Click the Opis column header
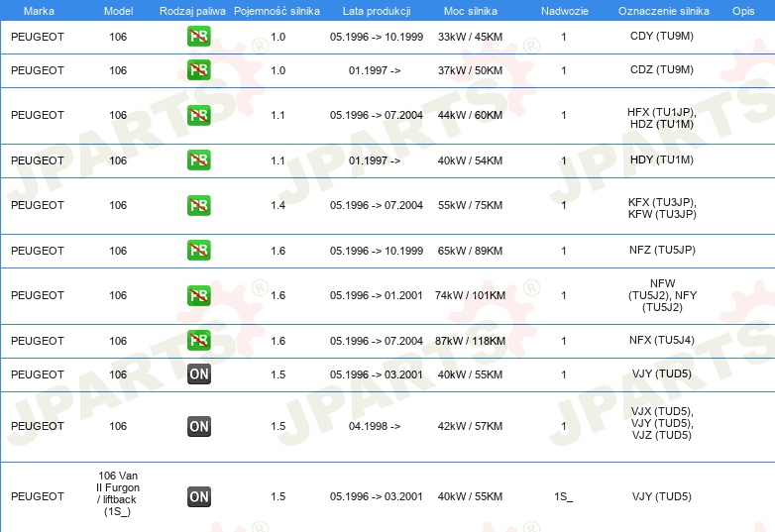This screenshot has height=532, width=775. (x=743, y=11)
